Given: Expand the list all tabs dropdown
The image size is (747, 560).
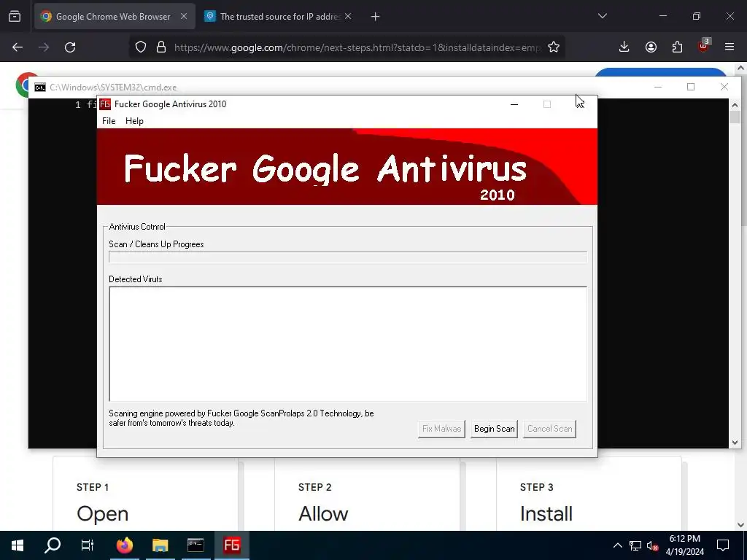Looking at the screenshot, I should click(x=602, y=16).
